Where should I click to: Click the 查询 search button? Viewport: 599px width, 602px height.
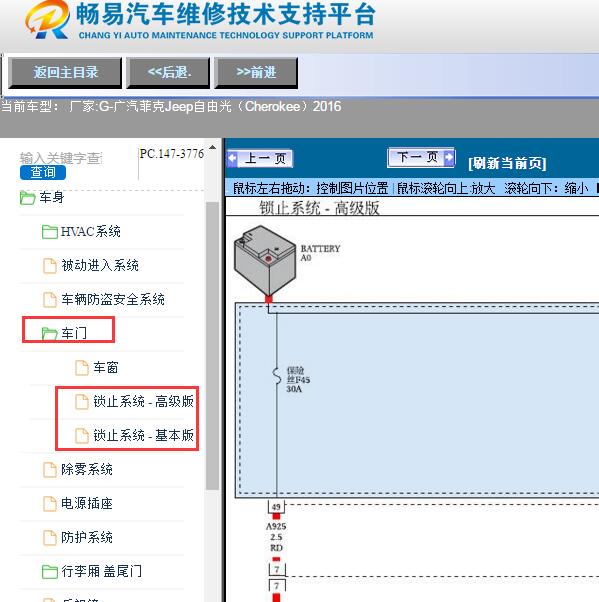click(x=43, y=172)
